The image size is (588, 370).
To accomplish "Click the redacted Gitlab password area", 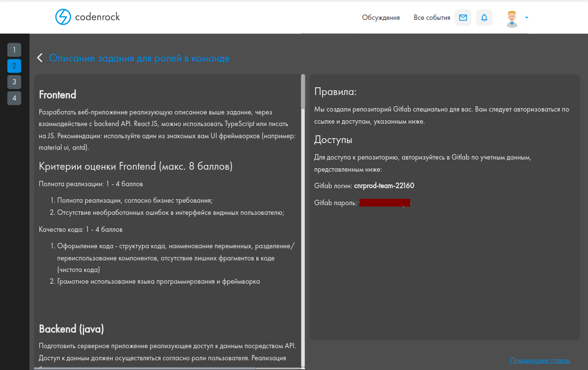I will tap(385, 202).
